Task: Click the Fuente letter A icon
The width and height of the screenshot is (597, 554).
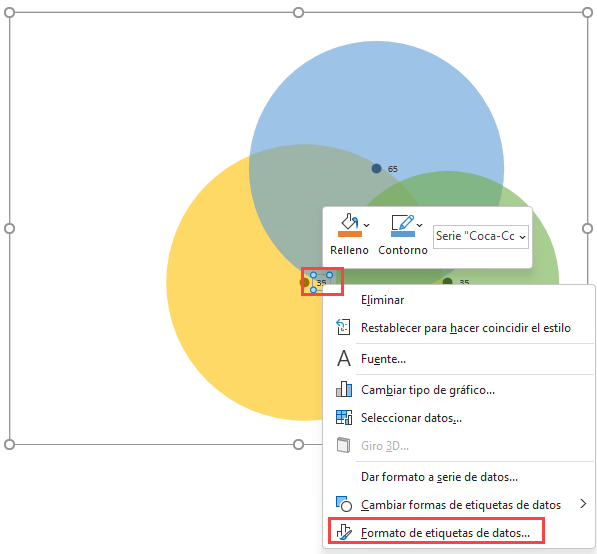Action: pyautogui.click(x=343, y=358)
